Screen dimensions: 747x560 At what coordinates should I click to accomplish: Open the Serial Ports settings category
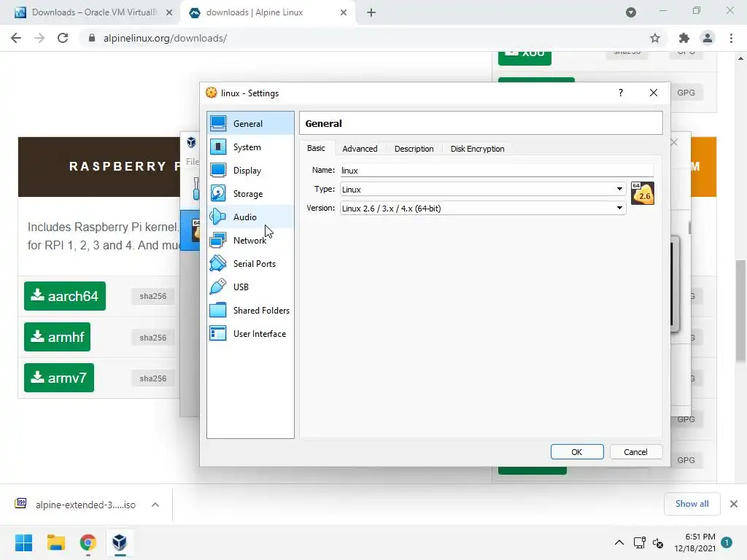pos(250,264)
